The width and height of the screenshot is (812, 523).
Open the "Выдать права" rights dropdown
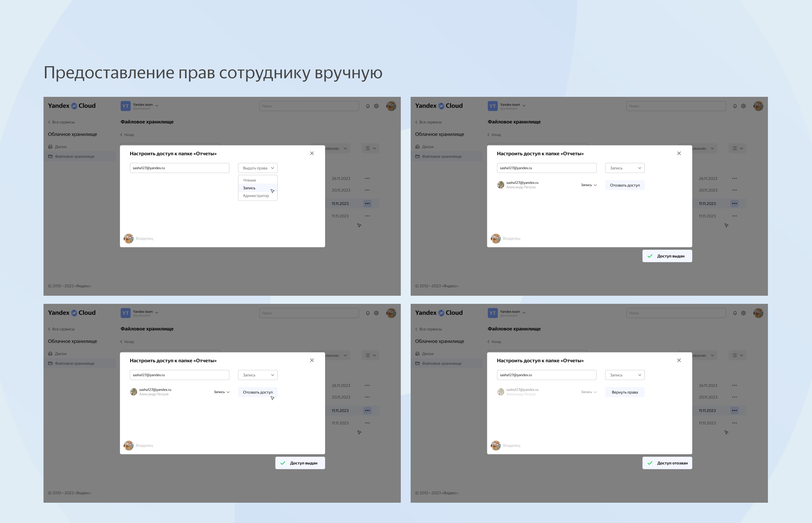tap(258, 168)
